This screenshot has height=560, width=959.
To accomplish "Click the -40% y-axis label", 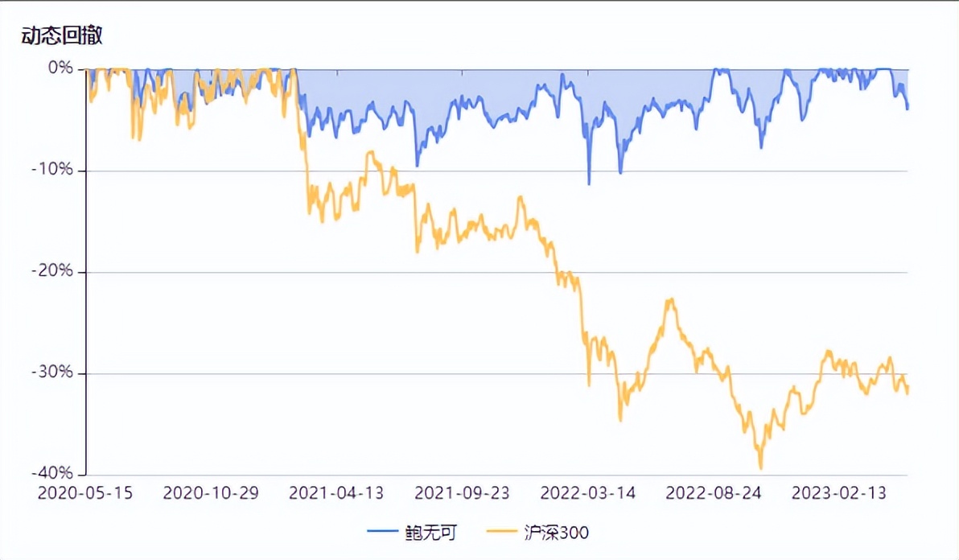I will tap(52, 474).
